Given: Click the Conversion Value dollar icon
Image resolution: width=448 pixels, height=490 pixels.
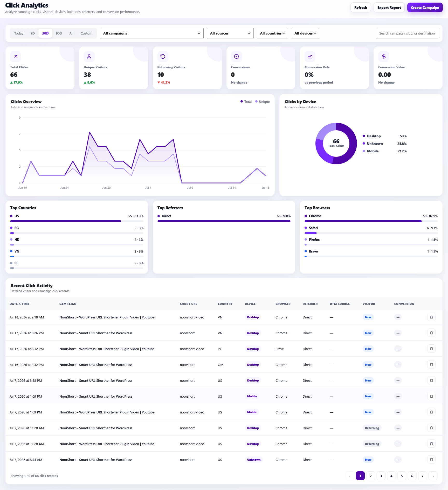Looking at the screenshot, I should click(x=384, y=56).
